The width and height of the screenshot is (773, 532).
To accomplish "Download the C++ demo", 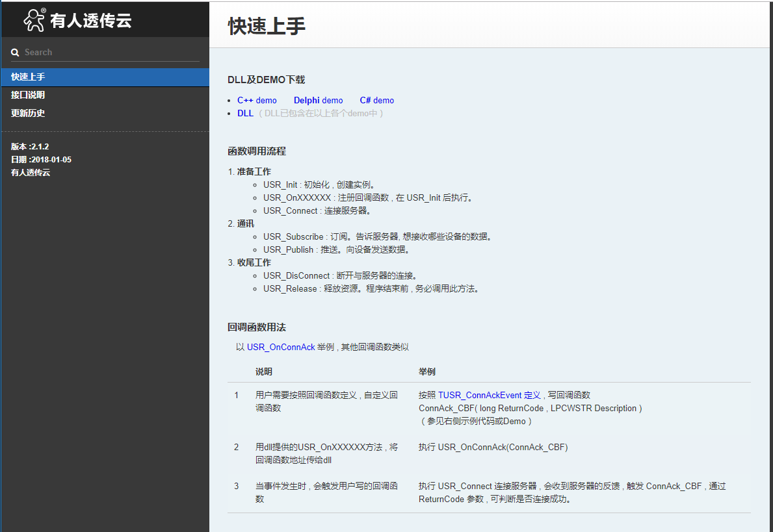I will click(257, 100).
